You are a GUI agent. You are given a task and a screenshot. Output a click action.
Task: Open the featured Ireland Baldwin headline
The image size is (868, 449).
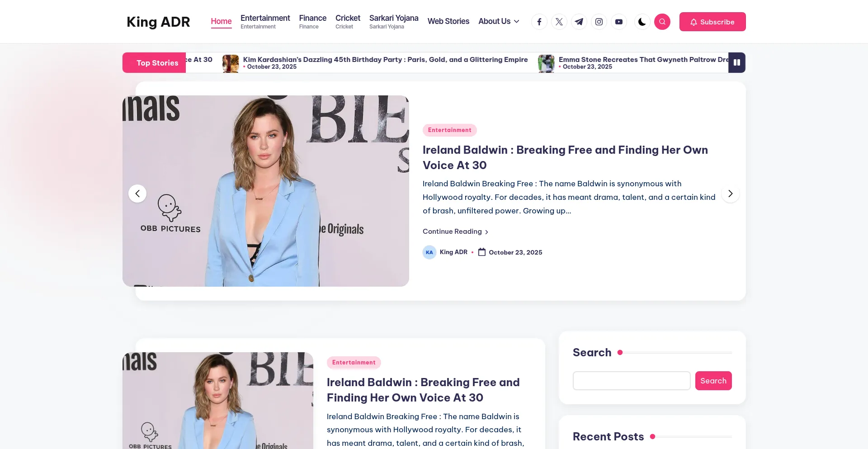[565, 157]
